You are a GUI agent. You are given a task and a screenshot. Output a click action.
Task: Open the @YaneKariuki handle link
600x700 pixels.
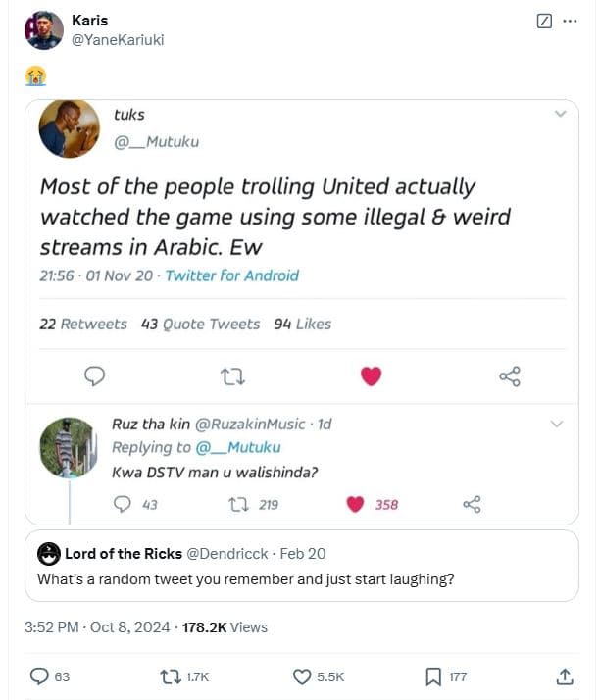(119, 39)
